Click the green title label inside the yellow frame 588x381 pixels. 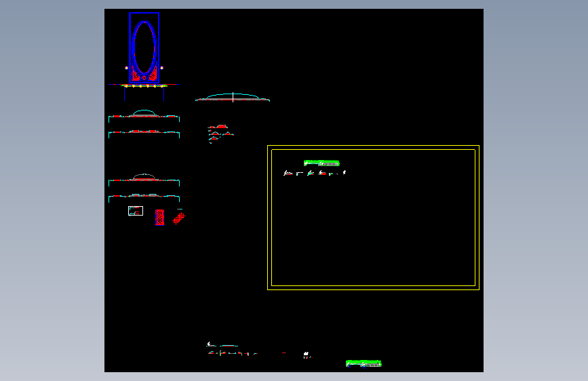[321, 163]
